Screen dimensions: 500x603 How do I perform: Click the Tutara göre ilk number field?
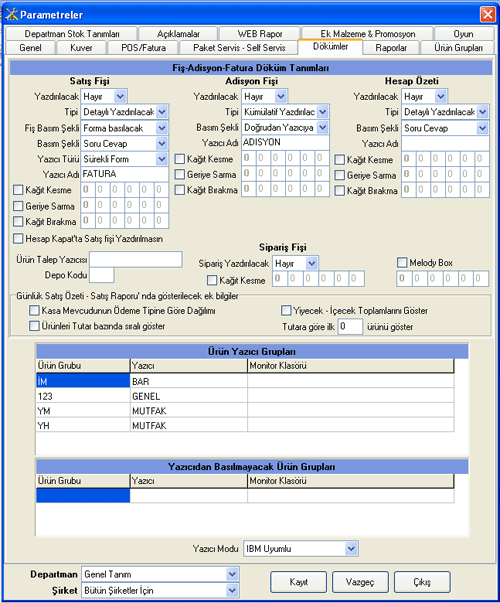point(350,326)
